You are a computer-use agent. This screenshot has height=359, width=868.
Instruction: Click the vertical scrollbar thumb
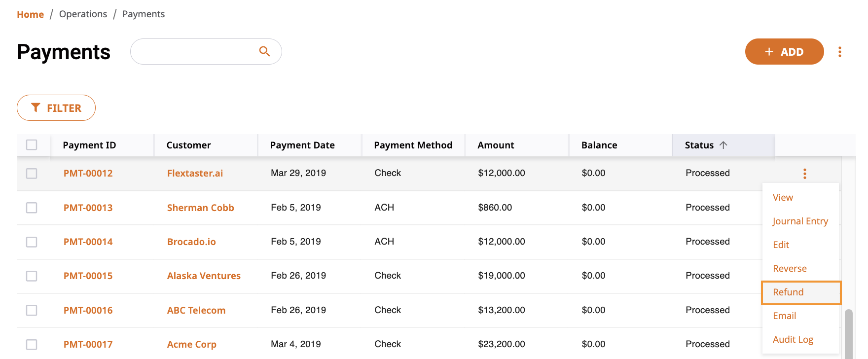click(848, 334)
